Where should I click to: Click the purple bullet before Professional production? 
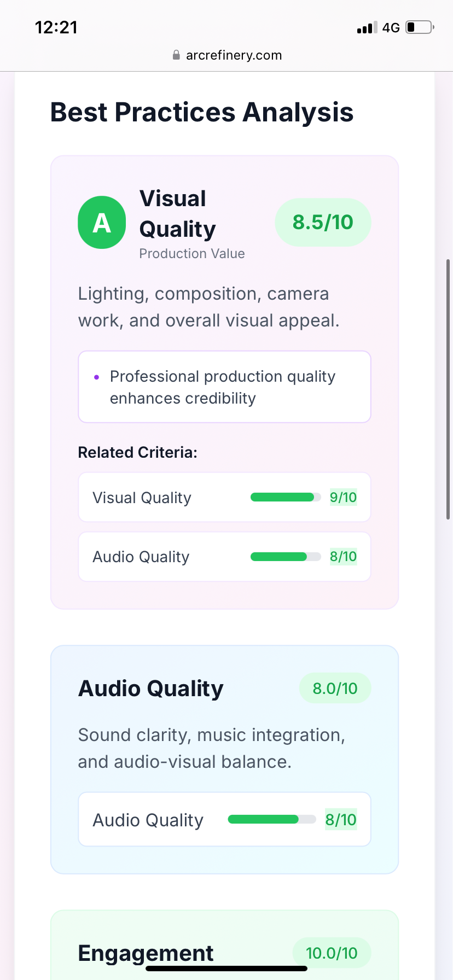coord(97,377)
